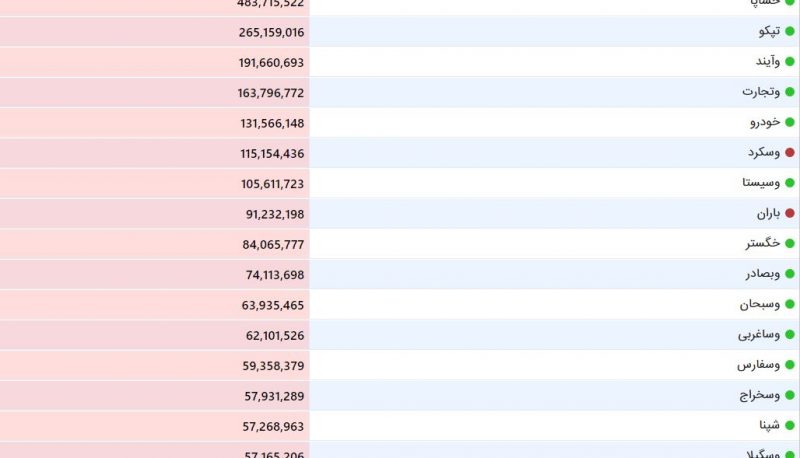Open the وبصادر stock symbol
This screenshot has height=458, width=800.
(x=762, y=274)
